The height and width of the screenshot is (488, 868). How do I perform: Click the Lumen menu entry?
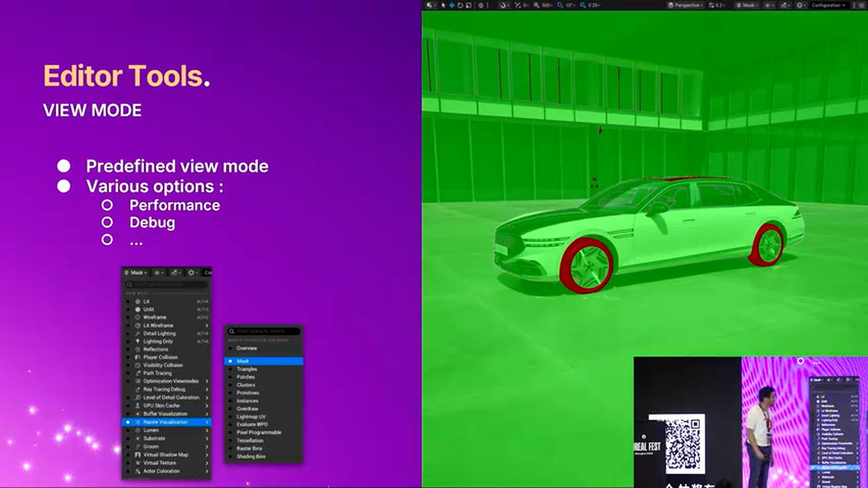[x=151, y=430]
